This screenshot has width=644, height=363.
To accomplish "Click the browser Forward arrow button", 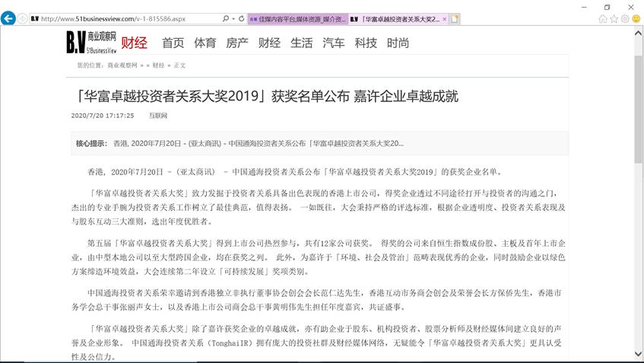I will point(23,18).
